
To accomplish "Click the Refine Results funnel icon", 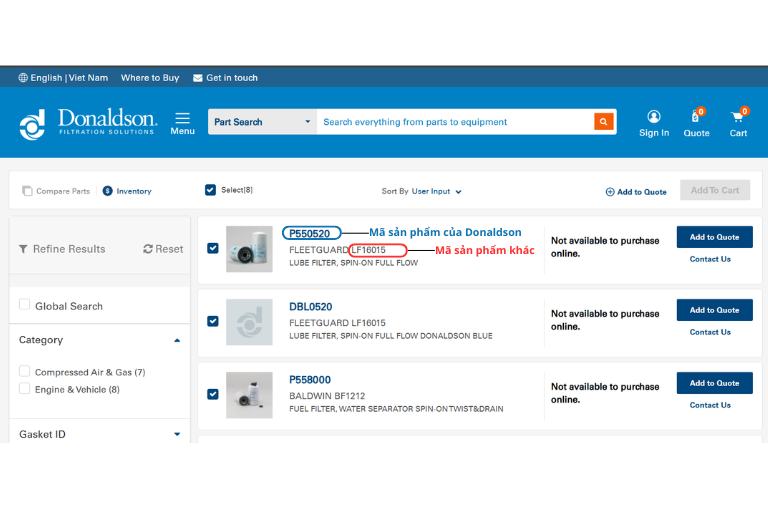I will click(23, 249).
